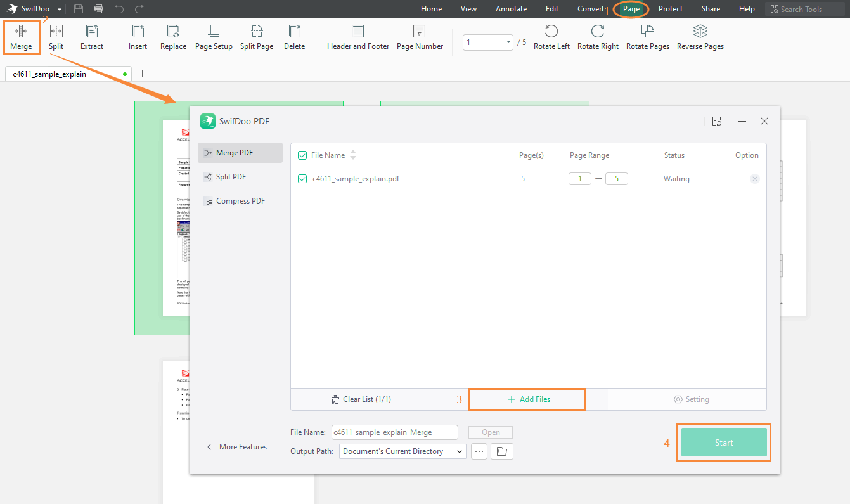Open Page Setup

(214, 37)
